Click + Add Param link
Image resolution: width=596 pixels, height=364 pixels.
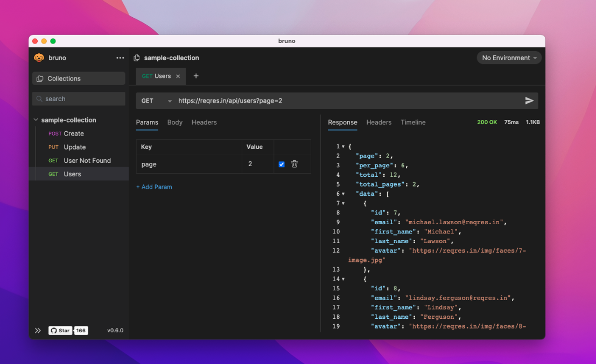pyautogui.click(x=154, y=187)
